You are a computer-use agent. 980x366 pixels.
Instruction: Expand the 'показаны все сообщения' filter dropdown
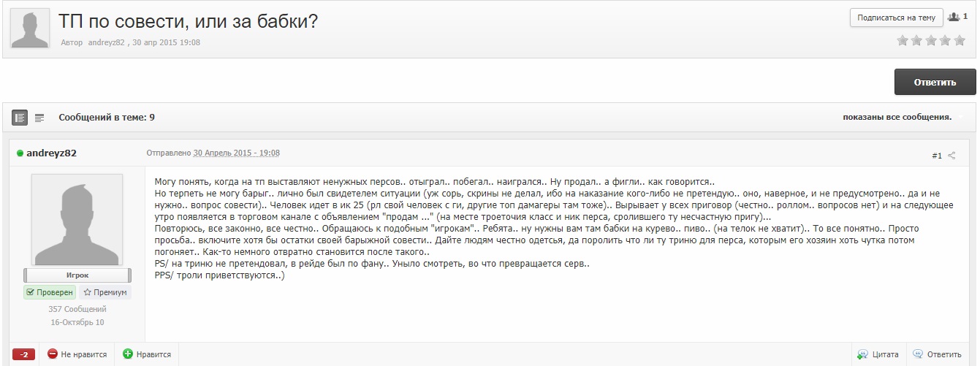pos(960,117)
